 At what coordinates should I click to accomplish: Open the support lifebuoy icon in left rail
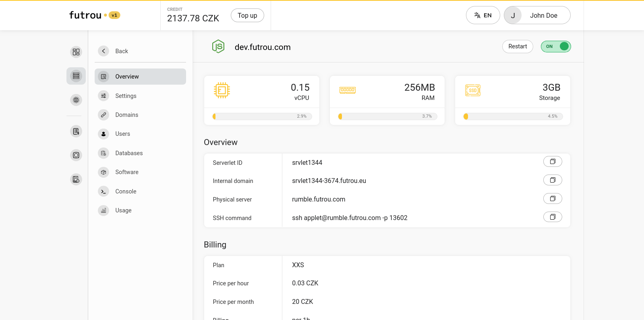[x=76, y=155]
